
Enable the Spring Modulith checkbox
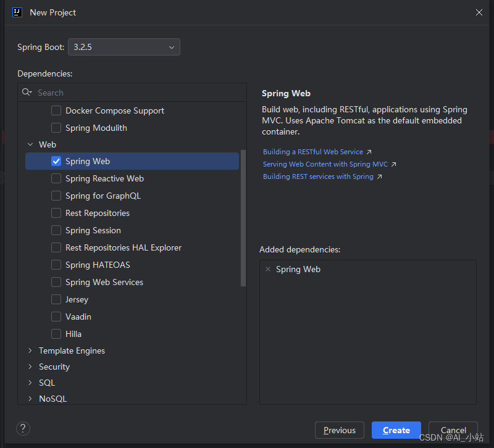tap(56, 128)
